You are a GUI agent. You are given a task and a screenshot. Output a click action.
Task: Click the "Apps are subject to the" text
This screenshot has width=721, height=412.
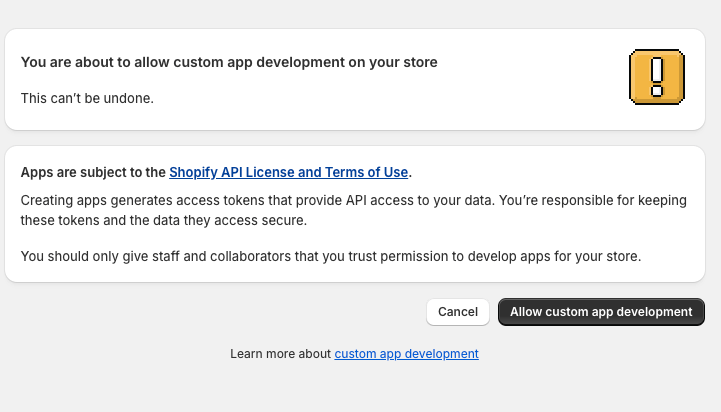[x=93, y=172]
